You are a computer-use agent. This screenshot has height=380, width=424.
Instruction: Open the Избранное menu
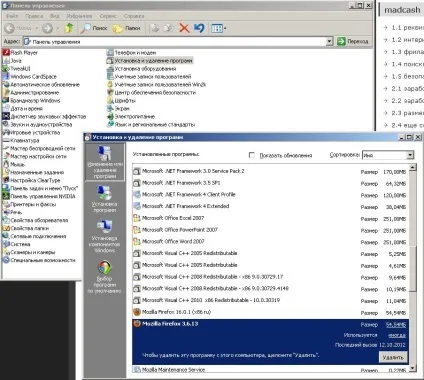point(79,16)
